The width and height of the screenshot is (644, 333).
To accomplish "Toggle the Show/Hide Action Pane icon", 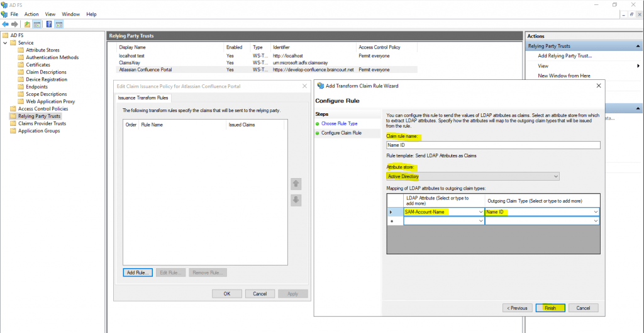I will tap(58, 25).
